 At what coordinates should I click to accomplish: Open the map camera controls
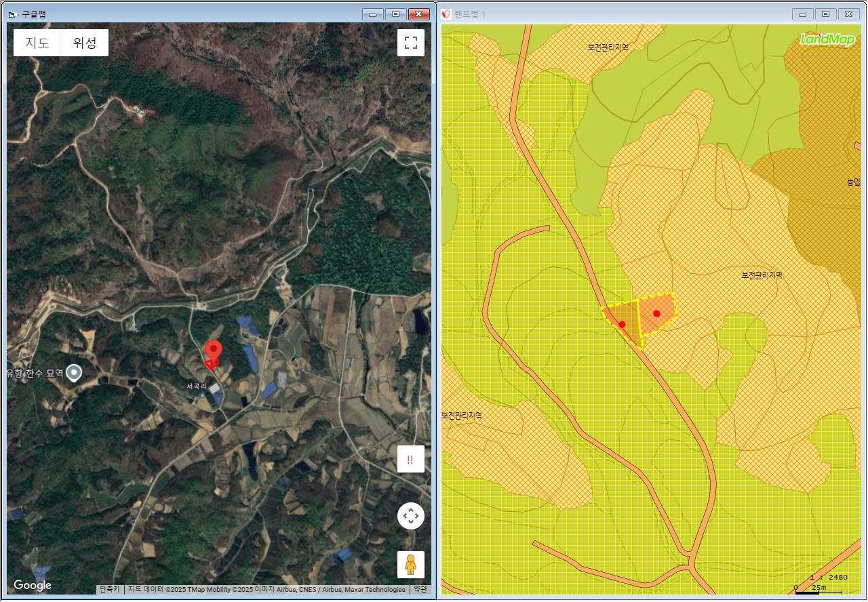[410, 516]
